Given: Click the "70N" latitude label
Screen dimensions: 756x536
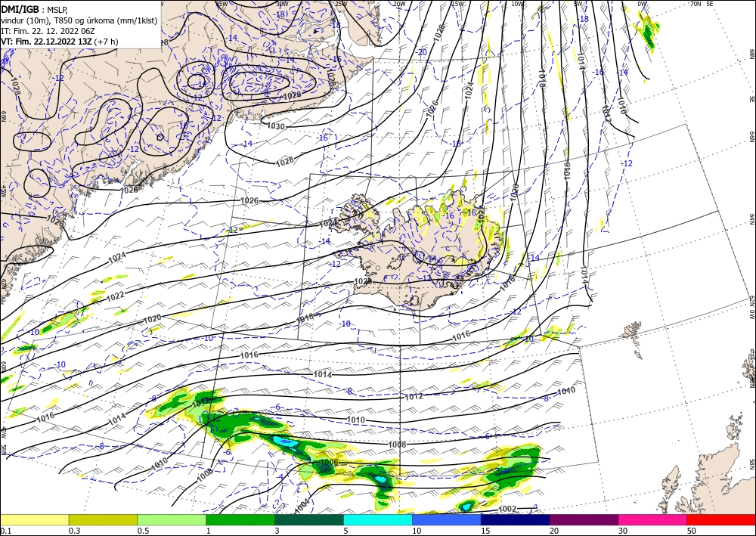Looking at the screenshot, I should [x=696, y=3].
